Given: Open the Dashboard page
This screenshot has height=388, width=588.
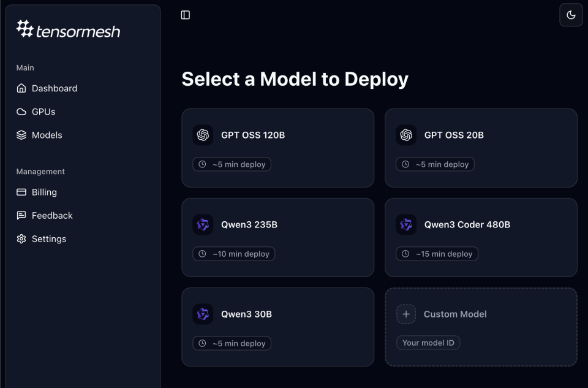Looking at the screenshot, I should [x=54, y=88].
